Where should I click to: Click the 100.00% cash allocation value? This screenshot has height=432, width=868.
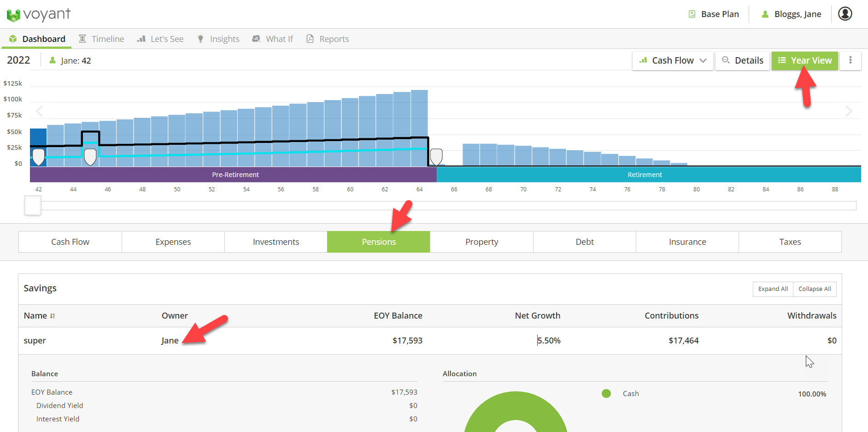click(x=812, y=394)
